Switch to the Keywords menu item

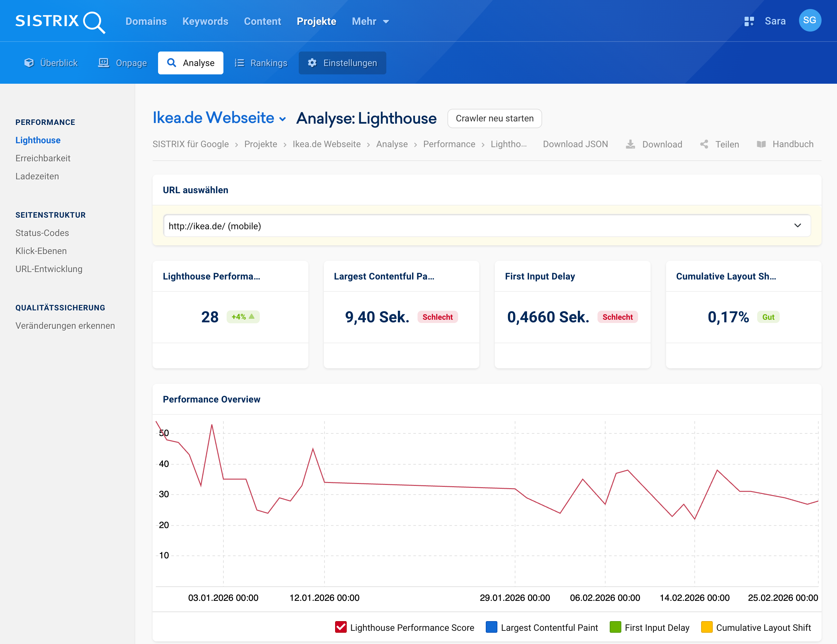coord(205,22)
